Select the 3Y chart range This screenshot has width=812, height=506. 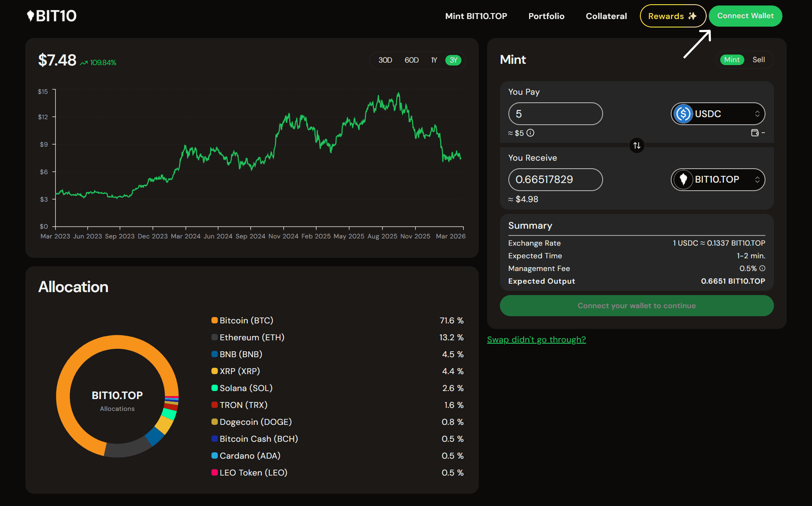453,60
